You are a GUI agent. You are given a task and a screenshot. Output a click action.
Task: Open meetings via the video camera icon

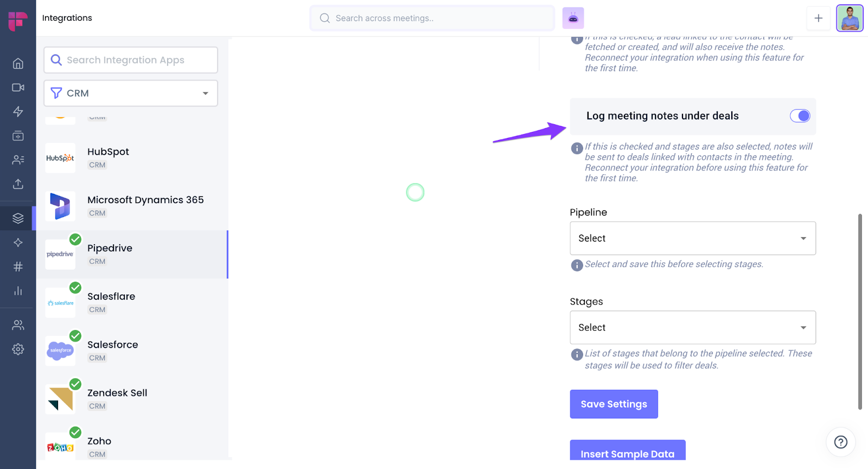18,87
